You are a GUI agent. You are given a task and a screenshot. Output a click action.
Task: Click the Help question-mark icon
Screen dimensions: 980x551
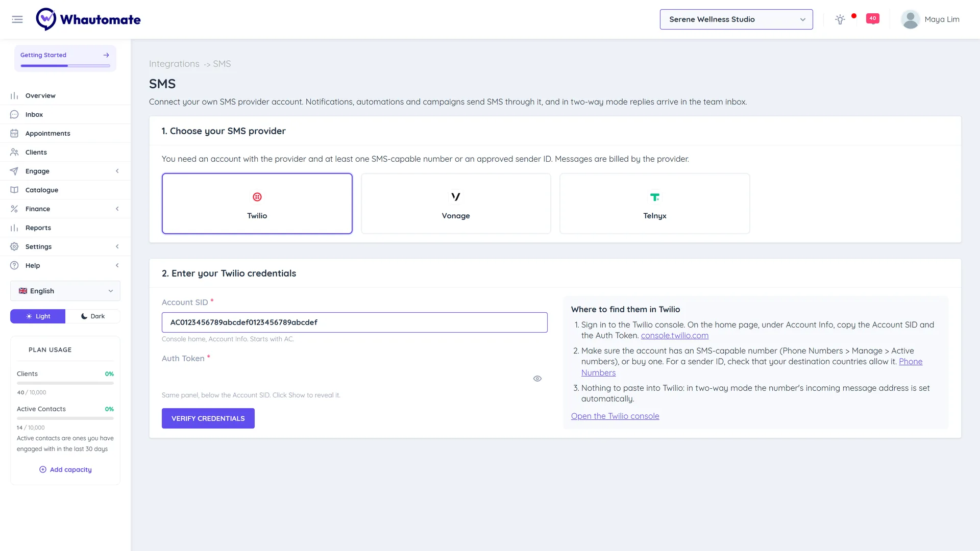[x=14, y=265]
